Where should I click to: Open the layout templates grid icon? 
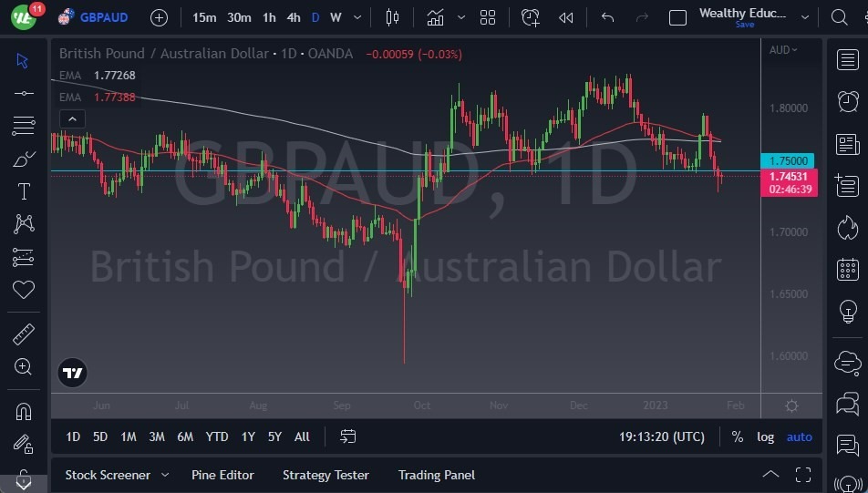[x=488, y=17]
